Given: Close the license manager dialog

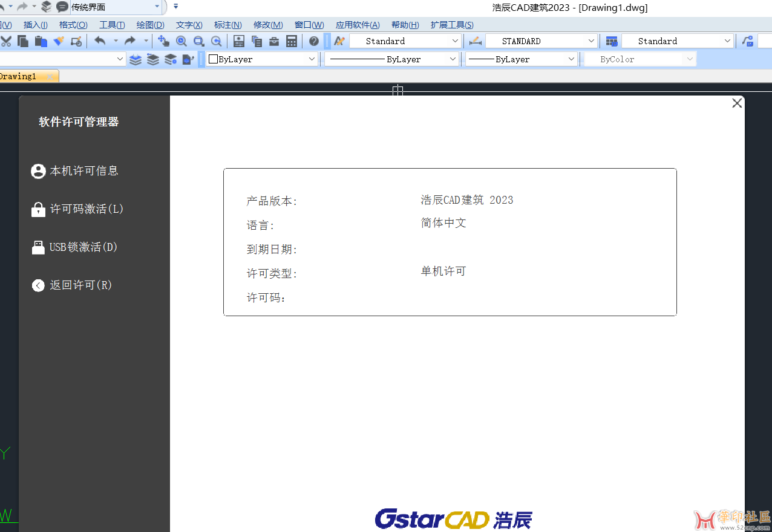Looking at the screenshot, I should (737, 103).
